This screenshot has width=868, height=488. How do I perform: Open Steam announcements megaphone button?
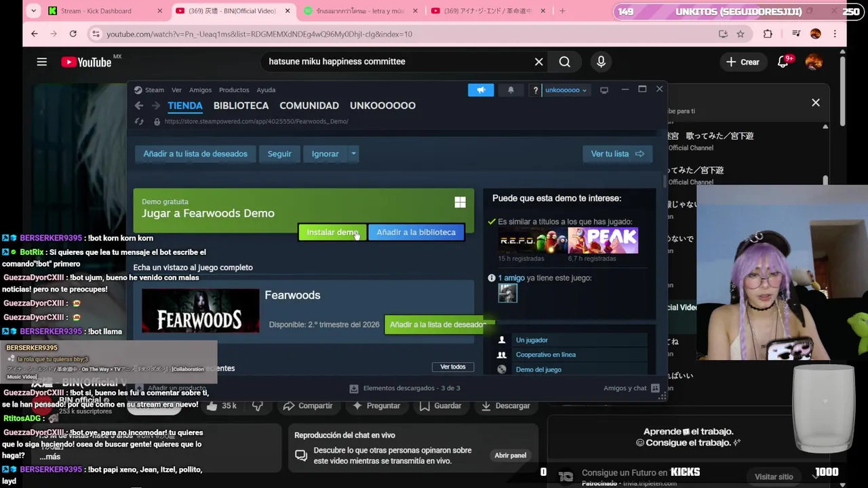tap(481, 89)
